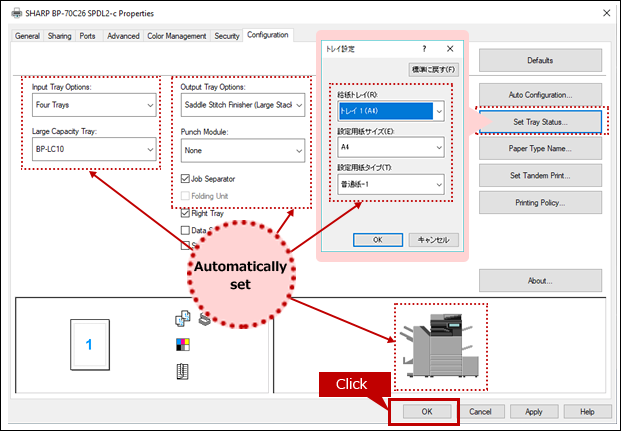Open the Input Tray Options dropdown
621x431 pixels.
point(91,105)
